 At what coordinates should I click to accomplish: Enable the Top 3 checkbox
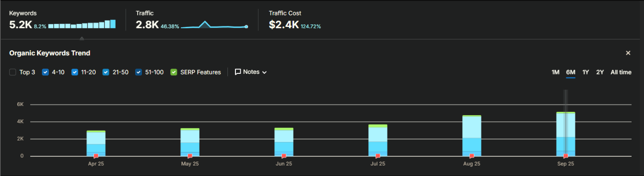point(12,72)
